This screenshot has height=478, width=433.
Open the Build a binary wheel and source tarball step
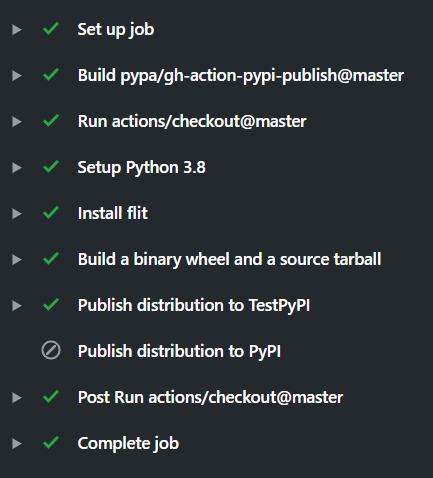click(x=229, y=259)
